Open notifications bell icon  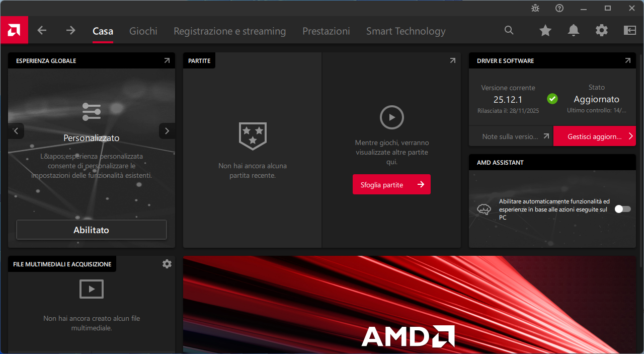tap(574, 31)
